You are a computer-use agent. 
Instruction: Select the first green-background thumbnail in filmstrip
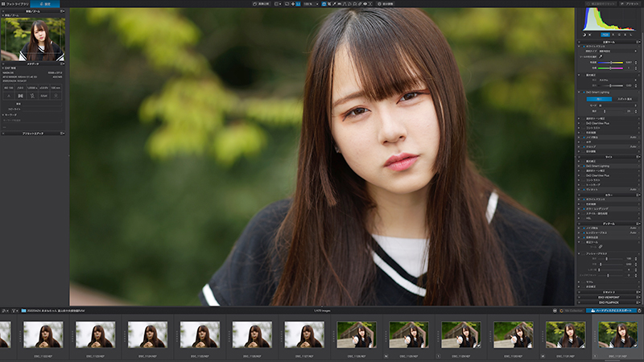[356, 335]
